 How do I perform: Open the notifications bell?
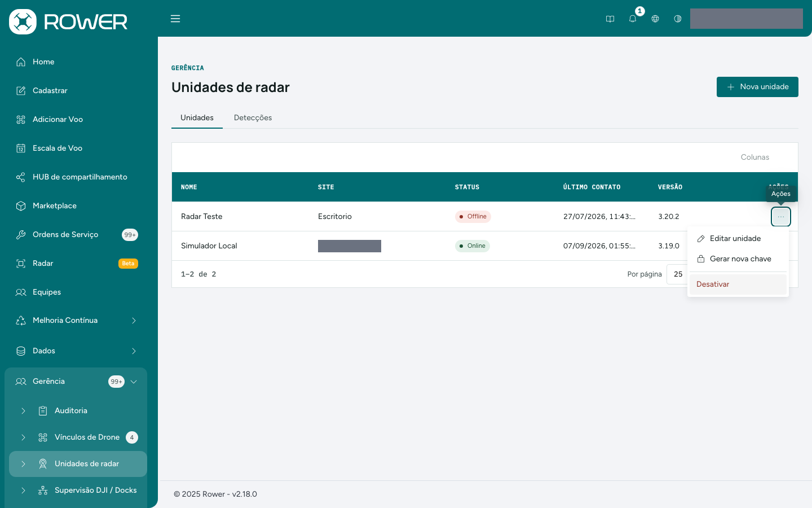(633, 19)
